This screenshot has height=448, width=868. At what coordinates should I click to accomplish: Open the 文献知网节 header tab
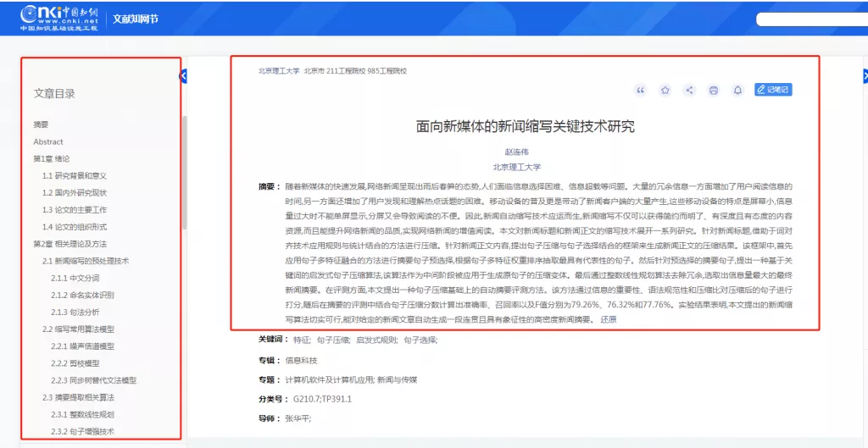click(x=135, y=19)
